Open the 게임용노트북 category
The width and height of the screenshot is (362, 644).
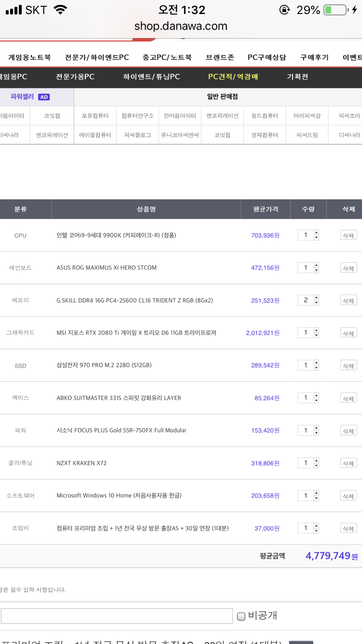[29, 57]
